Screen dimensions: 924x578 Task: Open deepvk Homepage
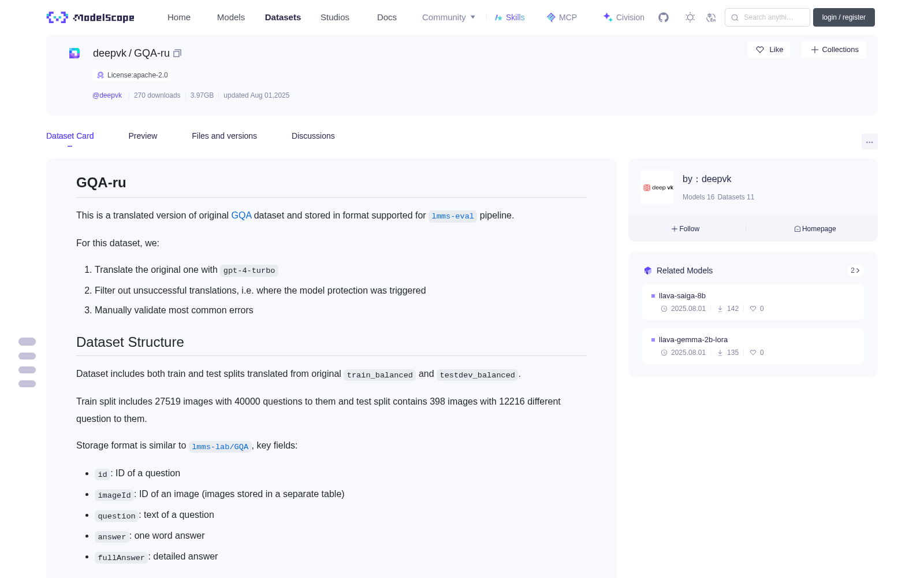tap(815, 229)
